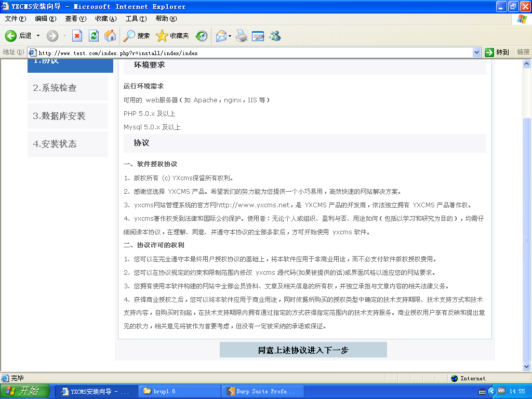Open Favorites with the star icon
The width and height of the screenshot is (532, 399).
(162, 36)
